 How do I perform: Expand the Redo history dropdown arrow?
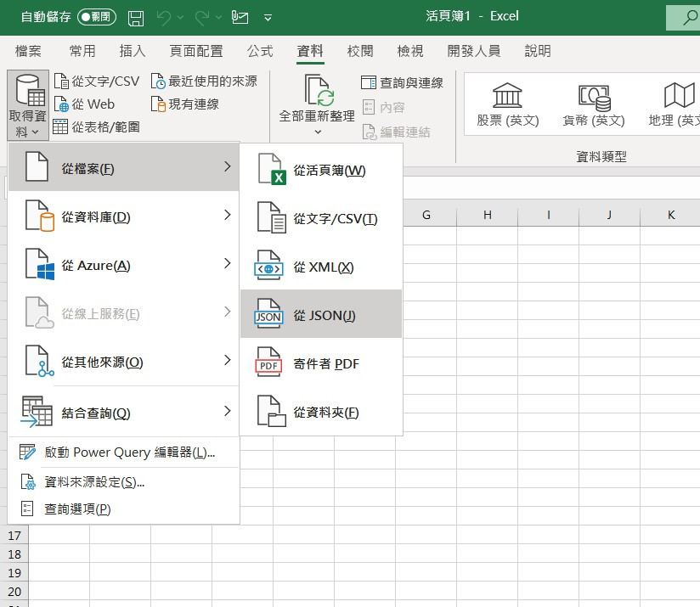pyautogui.click(x=218, y=17)
